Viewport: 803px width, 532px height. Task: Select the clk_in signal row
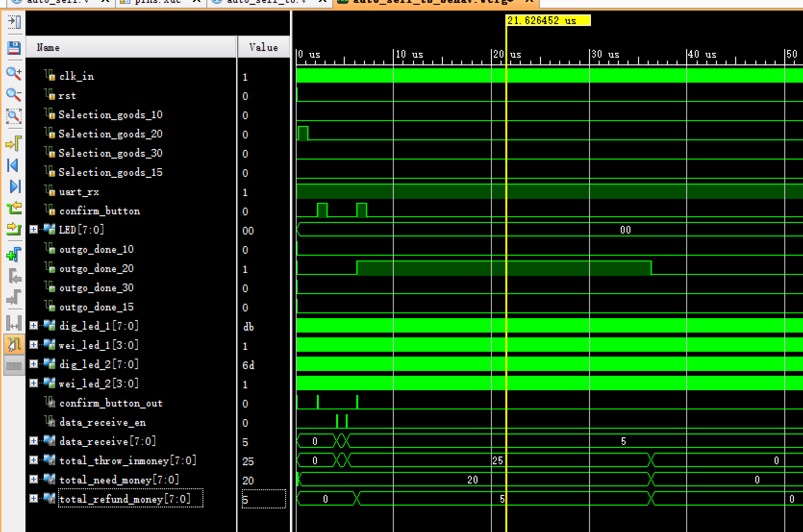pyautogui.click(x=76, y=76)
